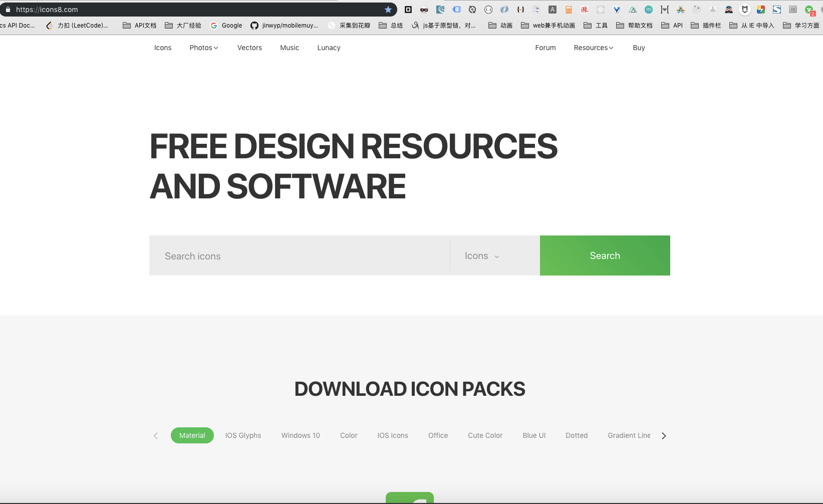
Task: Open the 插件栏 bookmark folder
Action: coord(706,26)
